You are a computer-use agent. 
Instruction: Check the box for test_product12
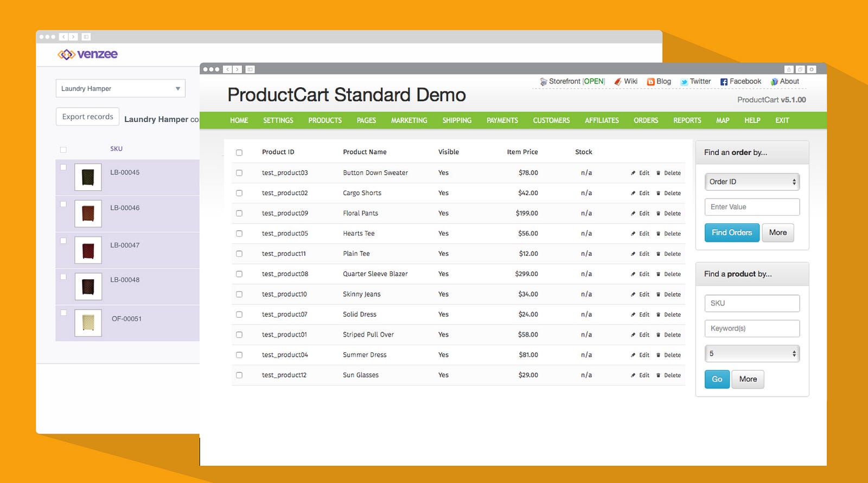pos(239,375)
